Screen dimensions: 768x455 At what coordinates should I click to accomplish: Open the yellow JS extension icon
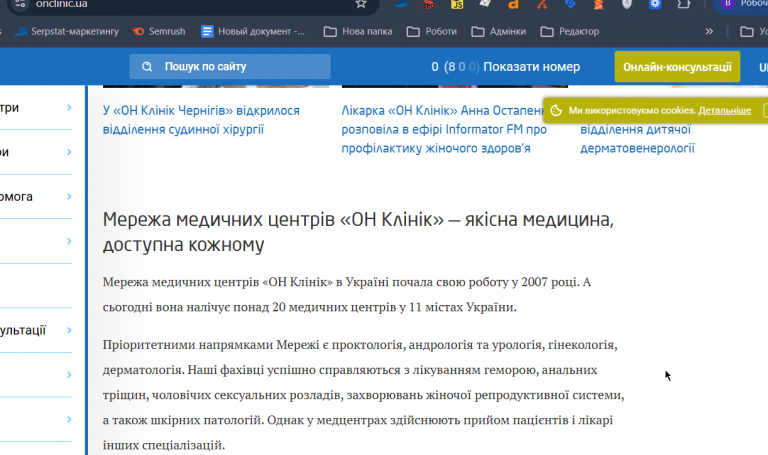[x=457, y=4]
